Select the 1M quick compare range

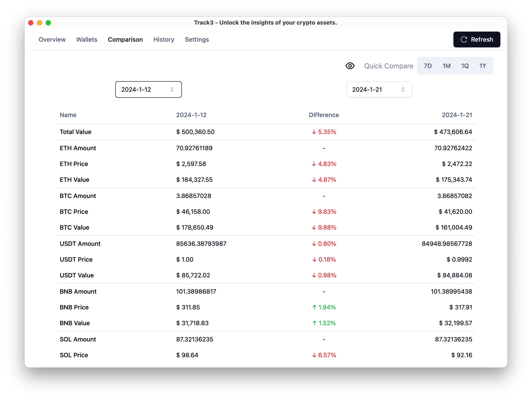click(446, 66)
